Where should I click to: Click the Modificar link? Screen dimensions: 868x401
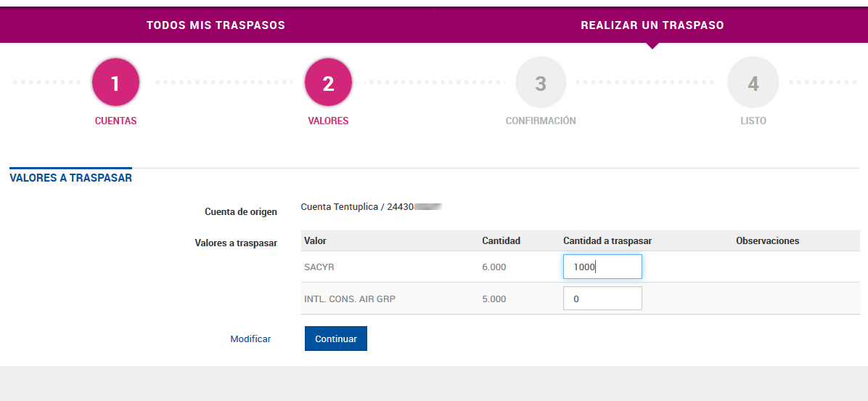point(251,339)
